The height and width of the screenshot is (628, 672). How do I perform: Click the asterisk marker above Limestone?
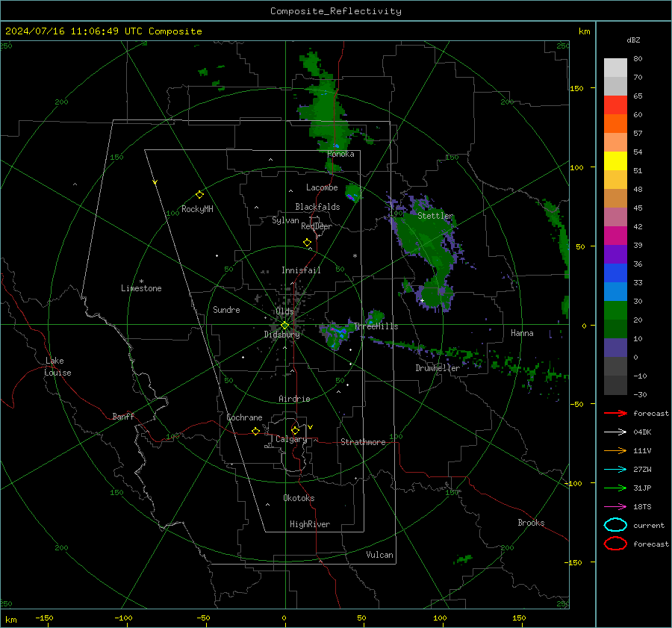point(141,282)
